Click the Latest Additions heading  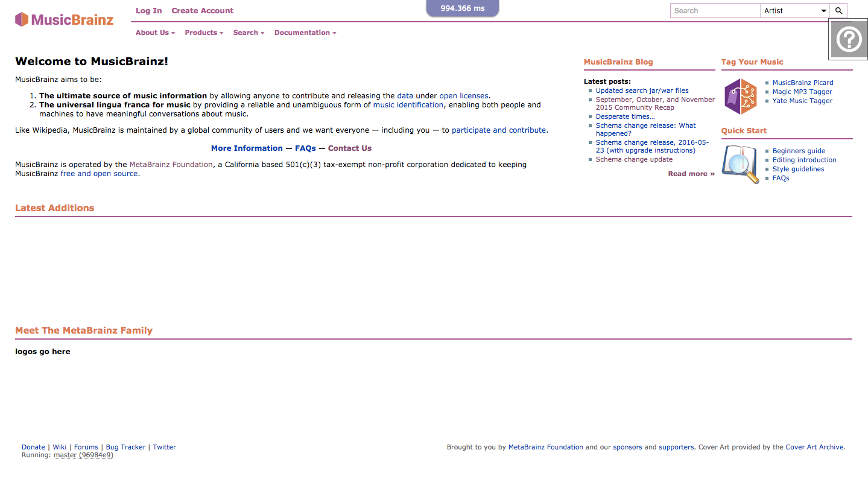[x=55, y=208]
